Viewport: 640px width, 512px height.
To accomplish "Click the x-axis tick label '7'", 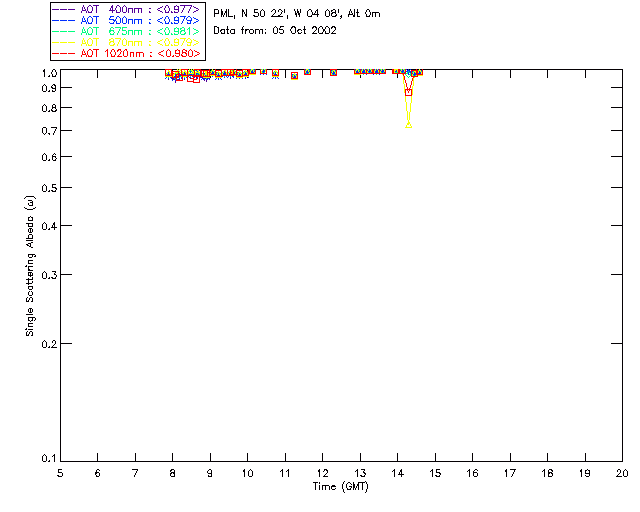I will coord(135,473).
